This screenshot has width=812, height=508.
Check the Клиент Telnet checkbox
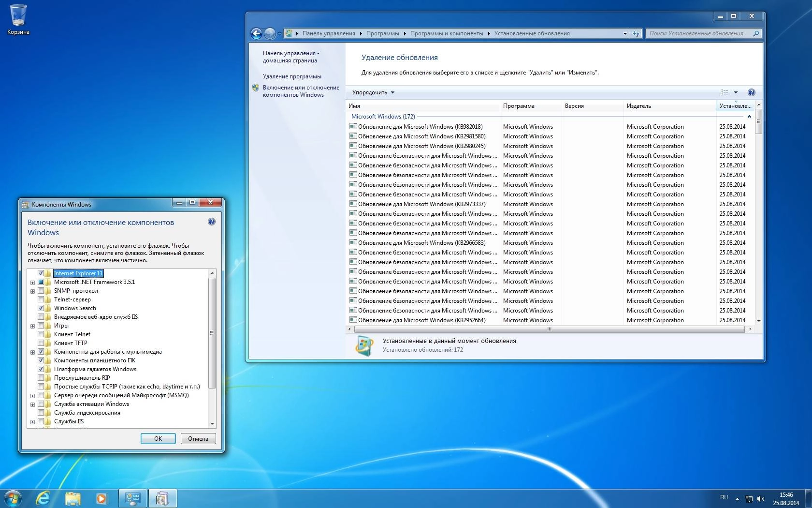point(41,334)
